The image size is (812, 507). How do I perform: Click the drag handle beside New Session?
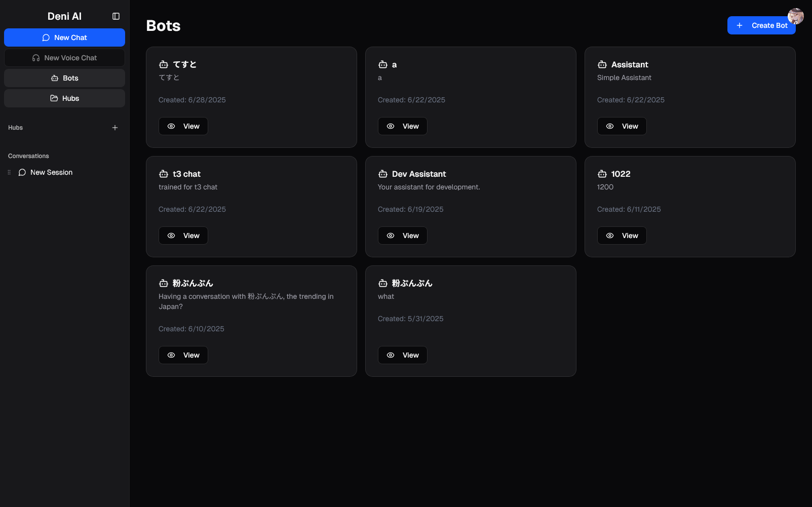point(9,173)
